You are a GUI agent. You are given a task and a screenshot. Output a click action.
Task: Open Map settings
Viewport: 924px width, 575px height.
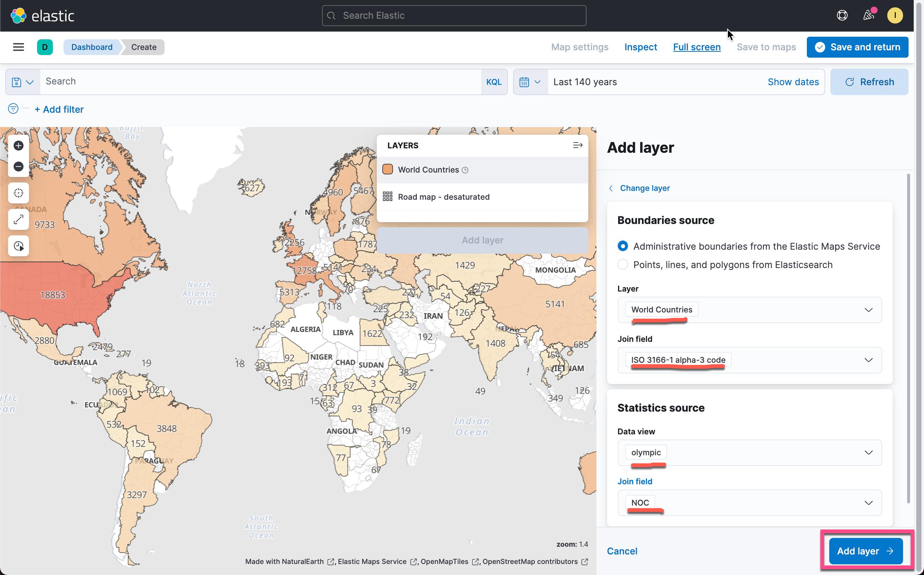coord(580,47)
